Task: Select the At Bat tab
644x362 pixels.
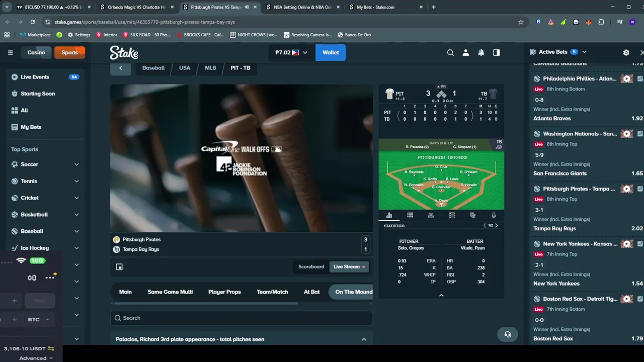Action: (311, 292)
